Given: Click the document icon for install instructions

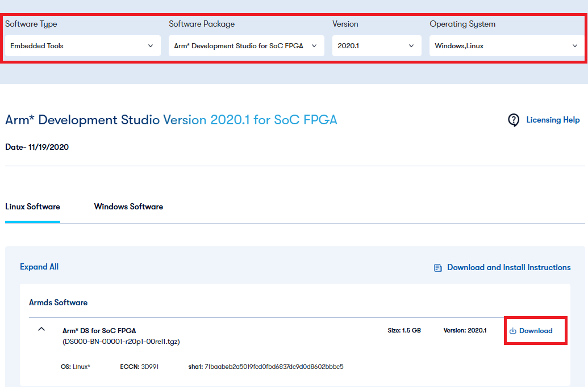Looking at the screenshot, I should click(x=438, y=268).
